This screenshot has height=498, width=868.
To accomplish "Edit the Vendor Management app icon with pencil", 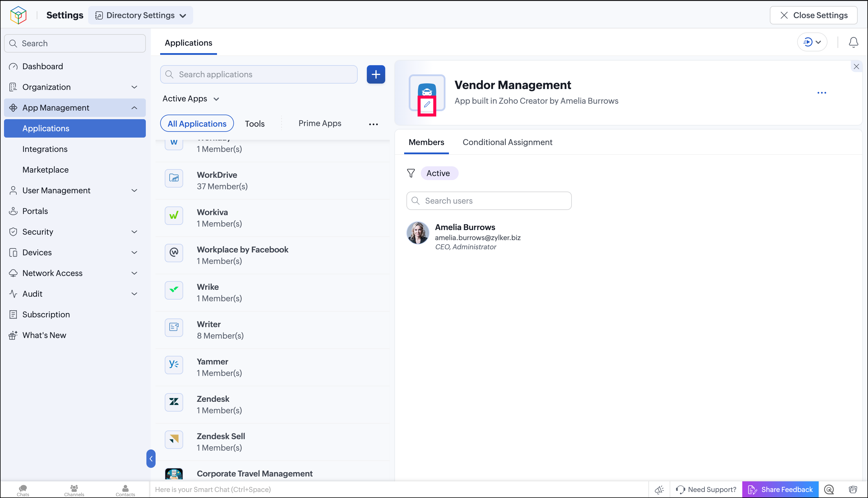I will [x=427, y=105].
